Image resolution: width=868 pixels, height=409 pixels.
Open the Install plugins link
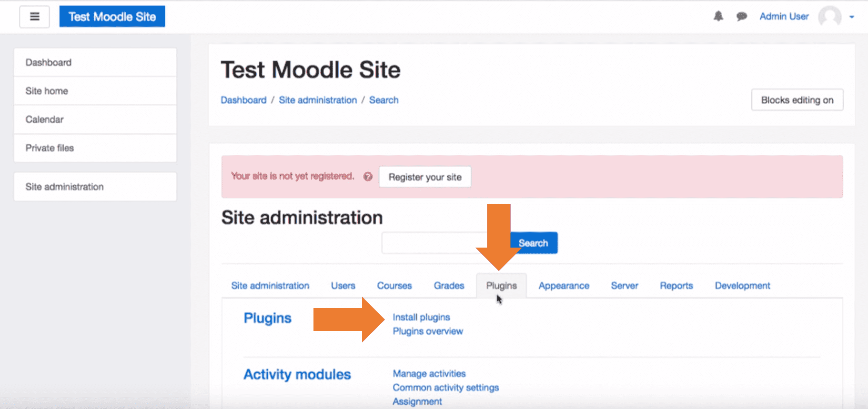[421, 317]
